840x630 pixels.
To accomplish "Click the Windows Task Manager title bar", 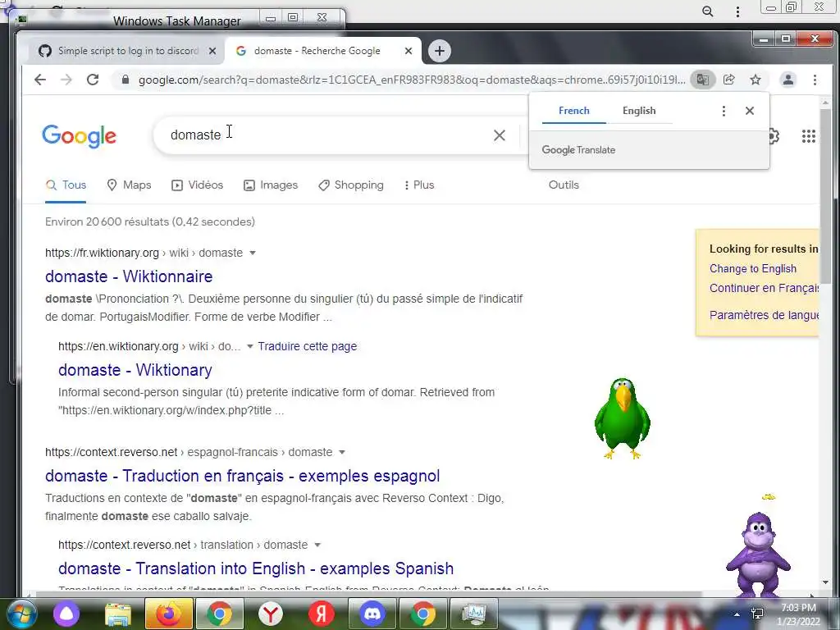I will pyautogui.click(x=177, y=21).
